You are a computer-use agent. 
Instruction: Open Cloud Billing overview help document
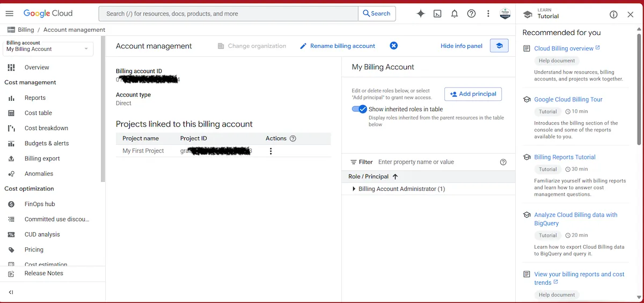[564, 48]
